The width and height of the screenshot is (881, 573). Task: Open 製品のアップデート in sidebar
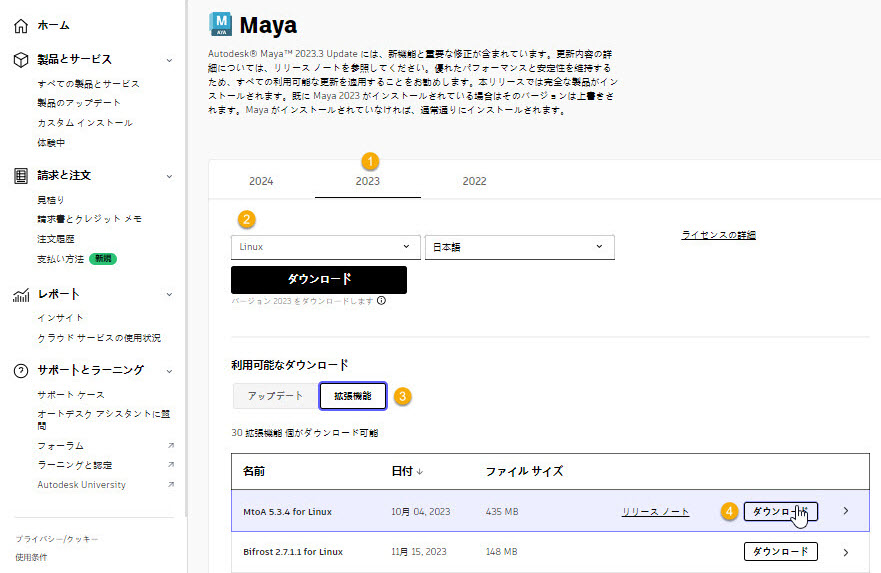click(x=79, y=103)
